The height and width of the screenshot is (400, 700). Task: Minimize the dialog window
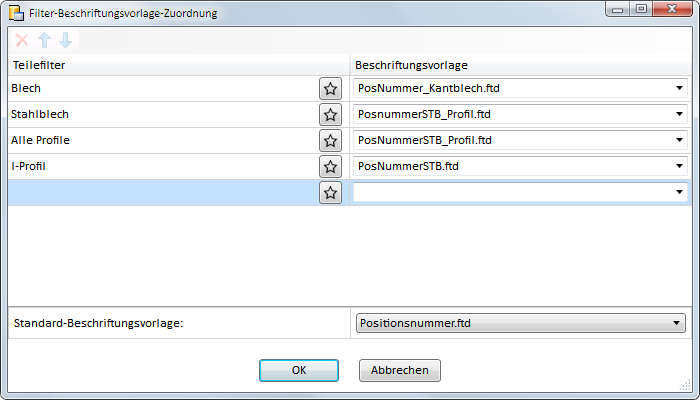618,9
